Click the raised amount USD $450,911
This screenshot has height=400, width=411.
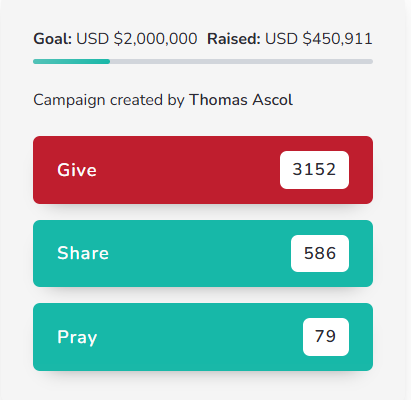click(319, 39)
